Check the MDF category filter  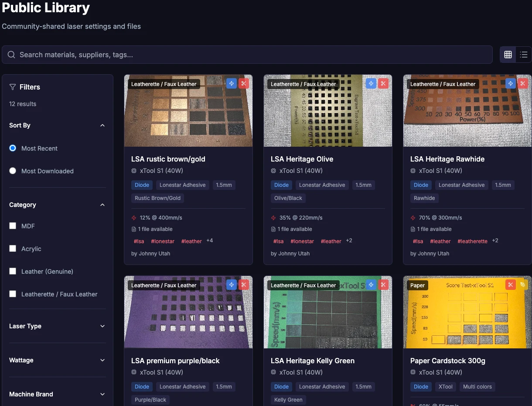[13, 226]
